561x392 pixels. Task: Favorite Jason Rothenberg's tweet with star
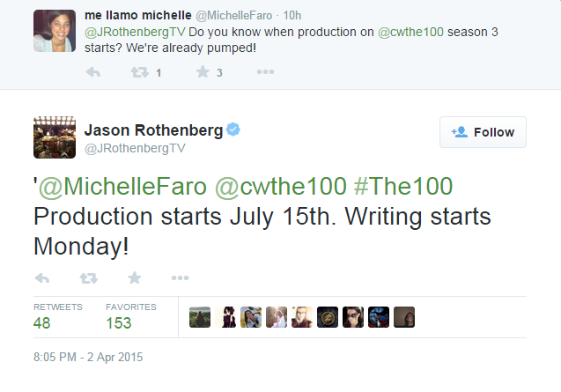coord(135,277)
